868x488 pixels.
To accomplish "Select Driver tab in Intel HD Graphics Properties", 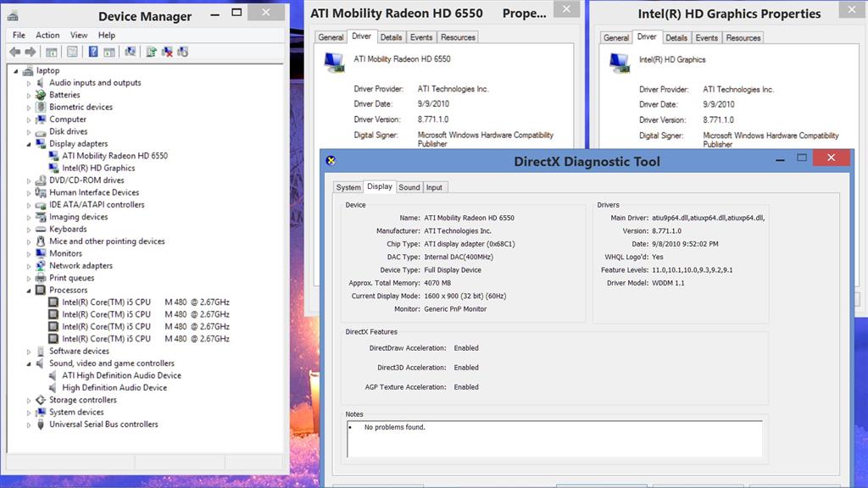I will click(647, 36).
